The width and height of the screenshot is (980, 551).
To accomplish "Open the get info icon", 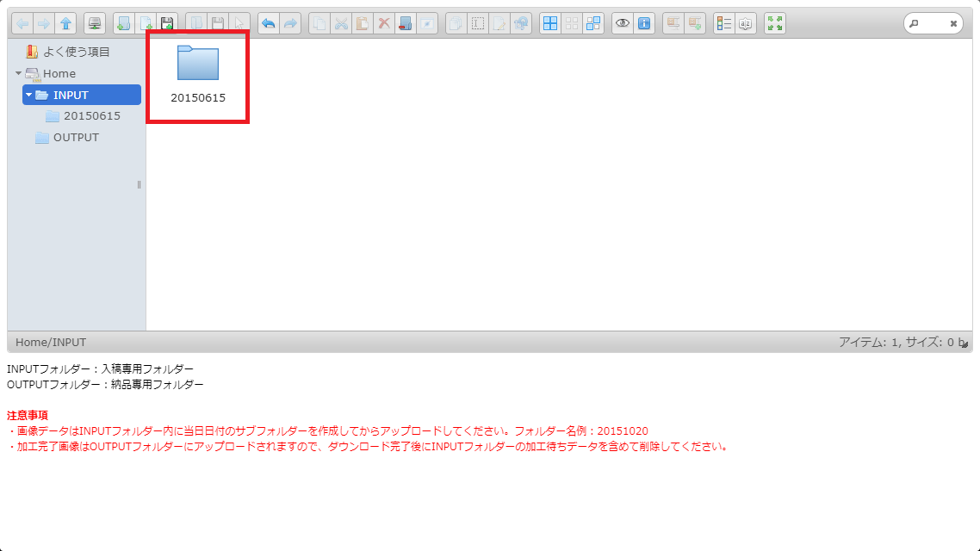I will tap(644, 24).
